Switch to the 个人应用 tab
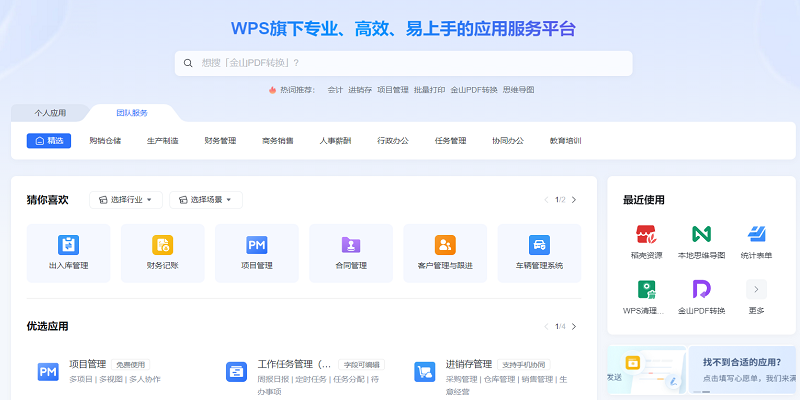 [x=50, y=113]
